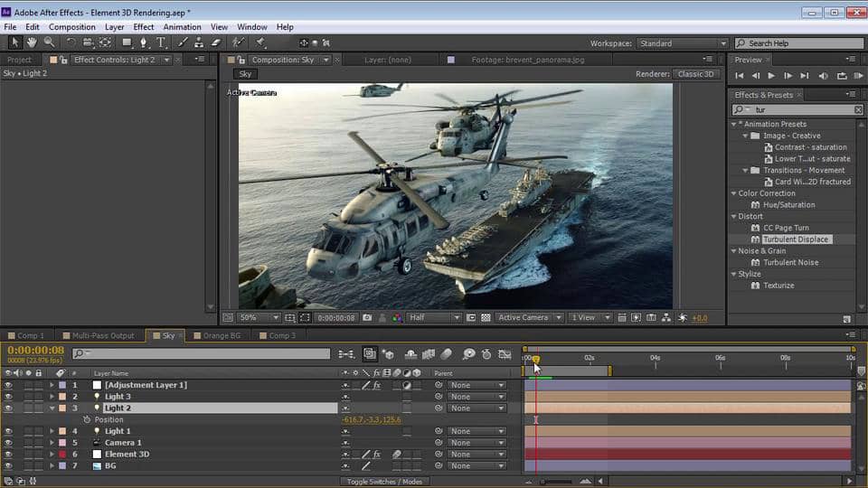Select the Eraser tool
Viewport: 868px width, 488px height.
point(216,42)
